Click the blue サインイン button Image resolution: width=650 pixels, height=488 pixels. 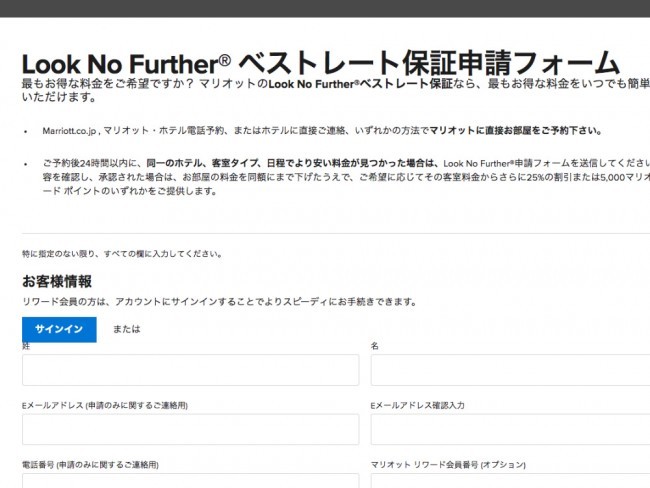coord(59,330)
